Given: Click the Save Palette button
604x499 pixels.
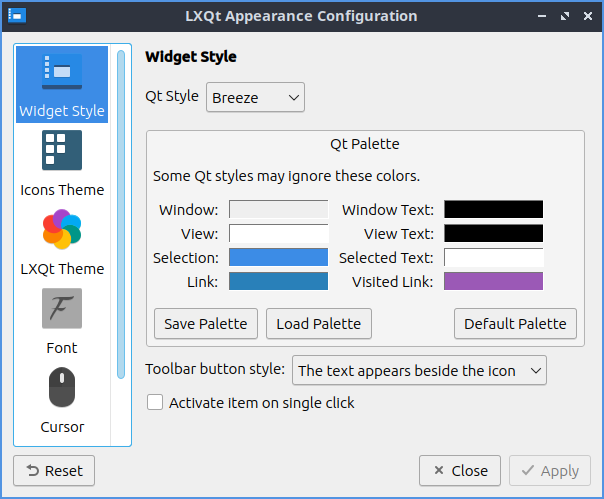Looking at the screenshot, I should [206, 324].
